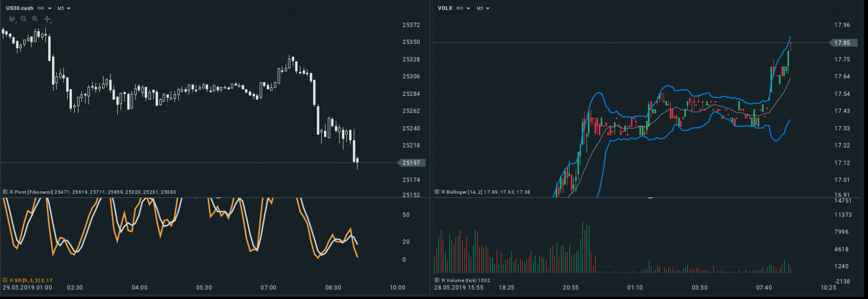Remove the Pivot Fibonacci indicator
Viewport: 868px width, 299px height.
pyautogui.click(x=11, y=192)
